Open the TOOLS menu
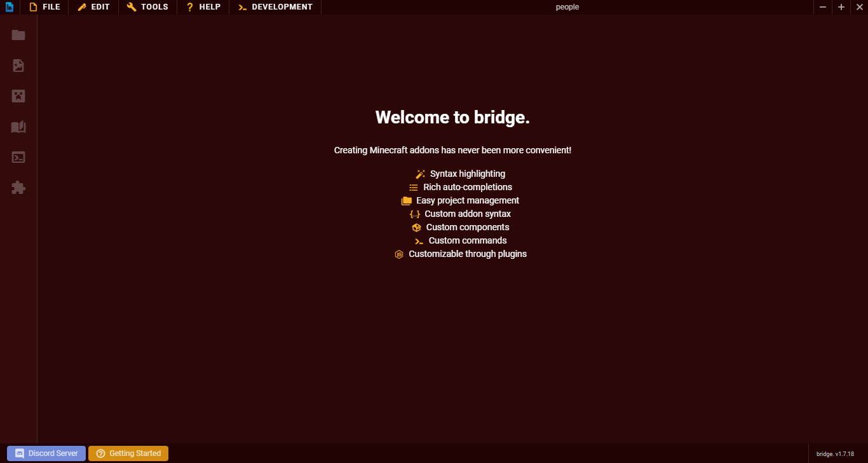 click(147, 7)
